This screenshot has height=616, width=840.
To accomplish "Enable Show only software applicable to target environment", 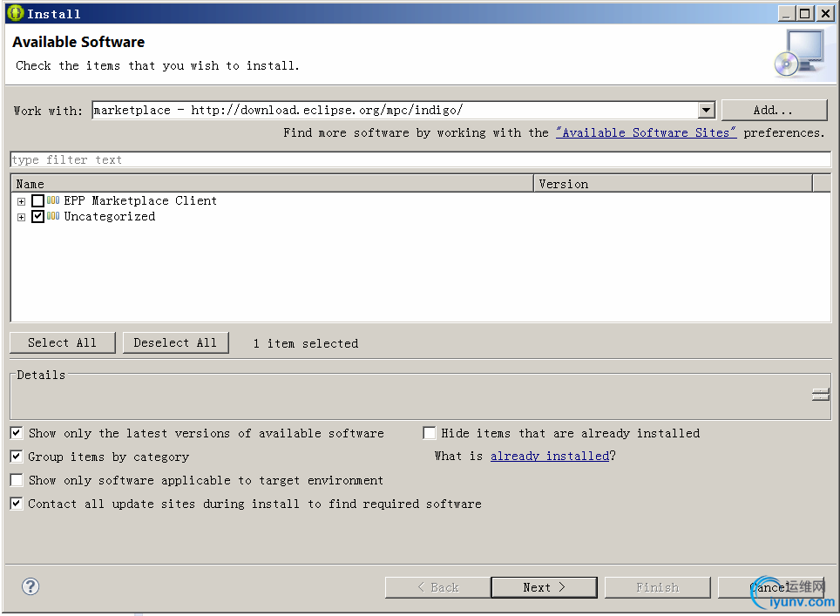I will (17, 480).
